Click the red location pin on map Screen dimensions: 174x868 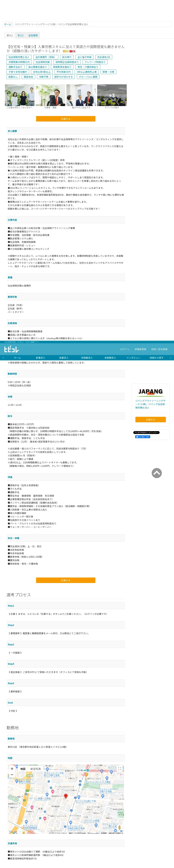(x=66, y=796)
